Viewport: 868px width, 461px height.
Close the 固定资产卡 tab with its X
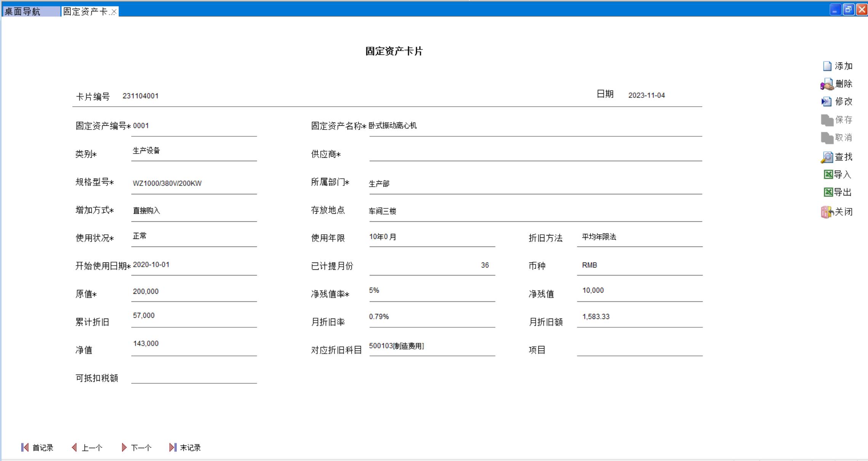114,12
